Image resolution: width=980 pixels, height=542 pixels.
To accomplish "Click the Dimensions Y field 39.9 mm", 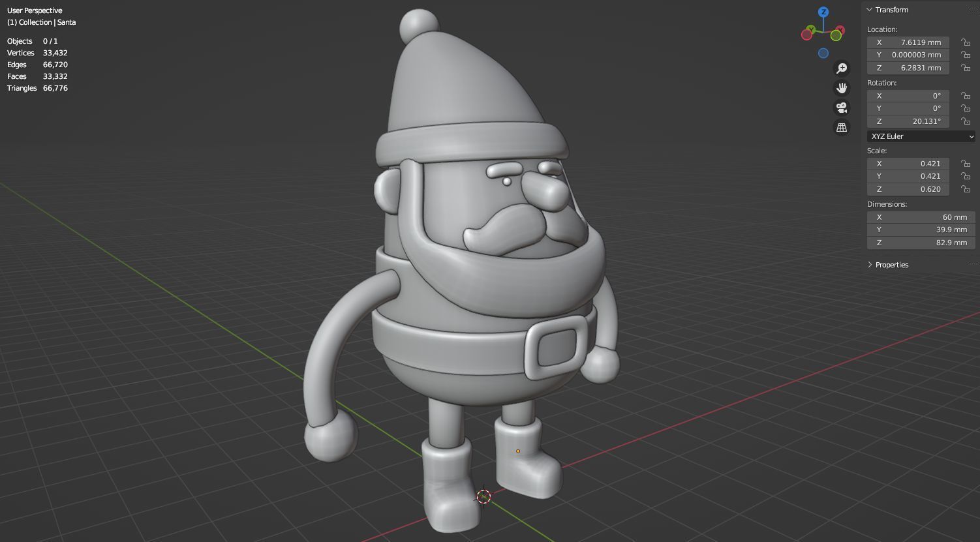I will 921,230.
